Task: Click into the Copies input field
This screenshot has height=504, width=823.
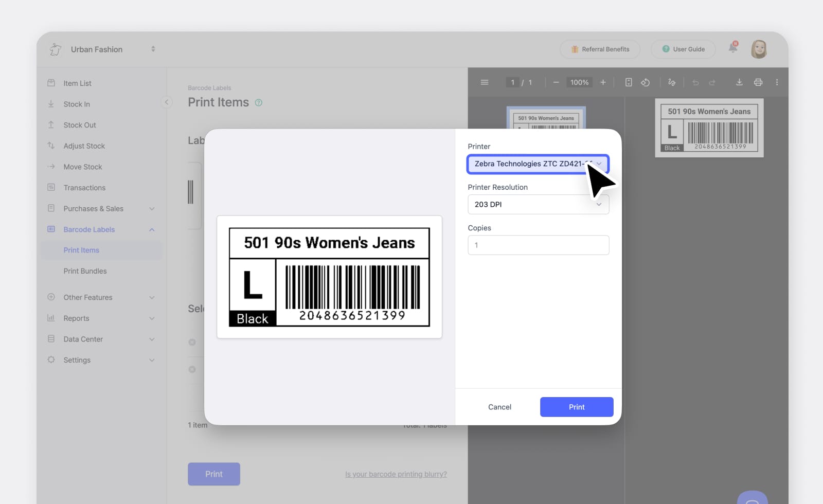Action: click(538, 245)
